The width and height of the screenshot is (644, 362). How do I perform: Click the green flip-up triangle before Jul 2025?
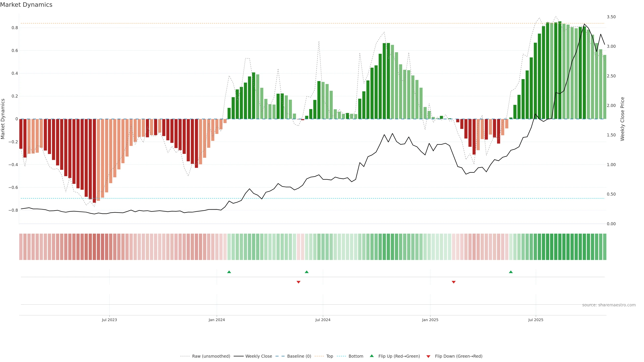[x=511, y=272]
